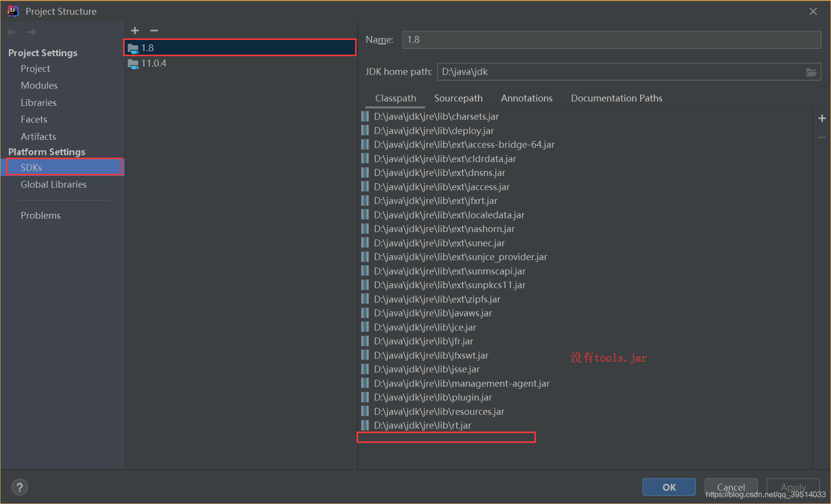831x504 pixels.
Task: Remove classpath entry with minus icon
Action: 822,137
